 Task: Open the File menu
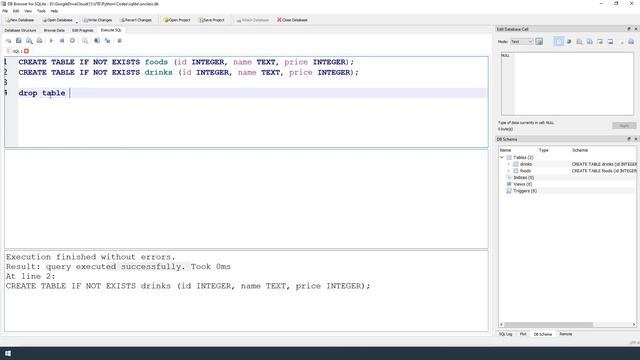(x=5, y=11)
